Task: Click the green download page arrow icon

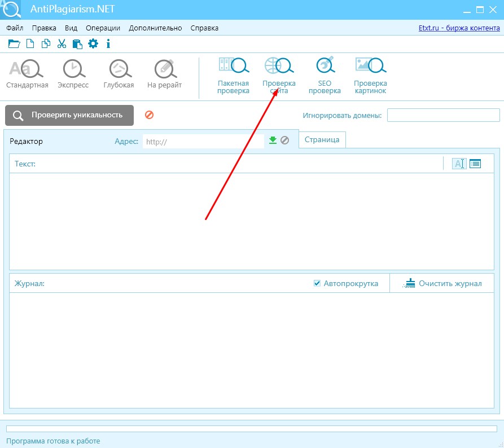Action: pos(273,140)
